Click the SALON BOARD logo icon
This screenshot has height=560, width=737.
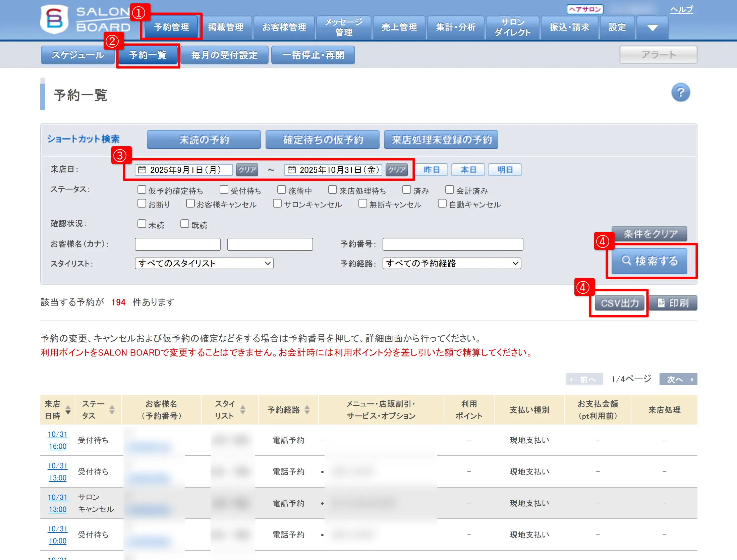(x=54, y=19)
